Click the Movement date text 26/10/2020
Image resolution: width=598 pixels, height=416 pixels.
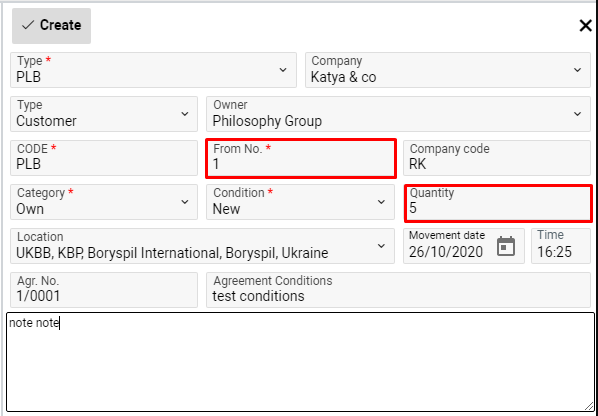[x=446, y=252]
